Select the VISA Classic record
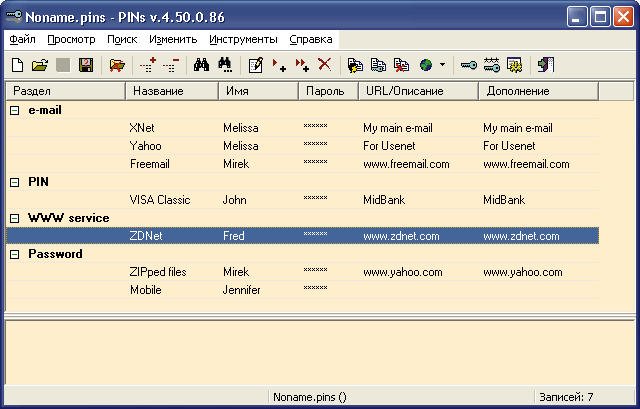 302,200
